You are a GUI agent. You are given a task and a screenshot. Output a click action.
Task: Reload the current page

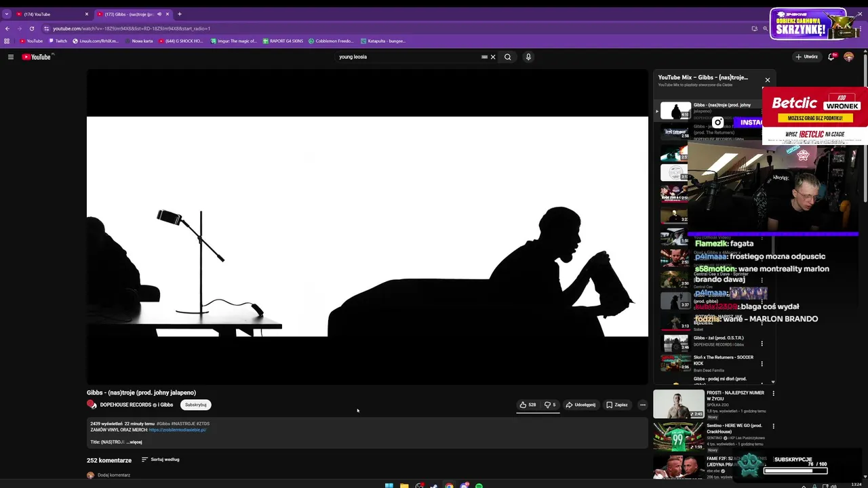[x=31, y=28]
